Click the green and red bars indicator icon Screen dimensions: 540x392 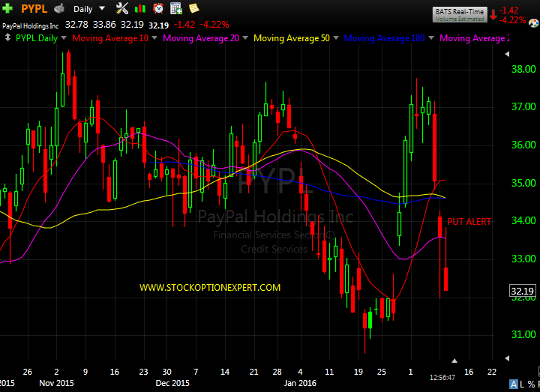(x=139, y=8)
